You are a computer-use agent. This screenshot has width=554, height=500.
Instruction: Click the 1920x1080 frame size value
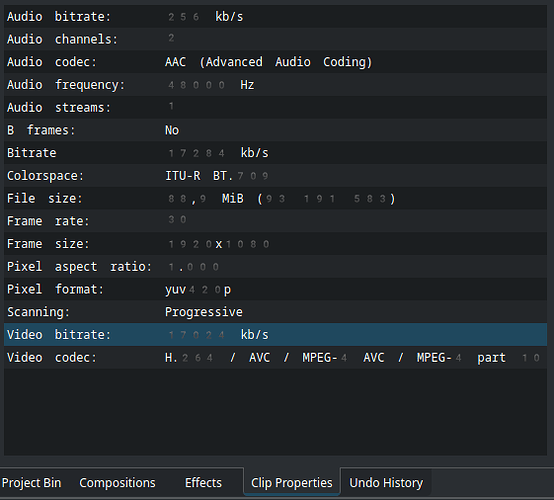(x=219, y=244)
